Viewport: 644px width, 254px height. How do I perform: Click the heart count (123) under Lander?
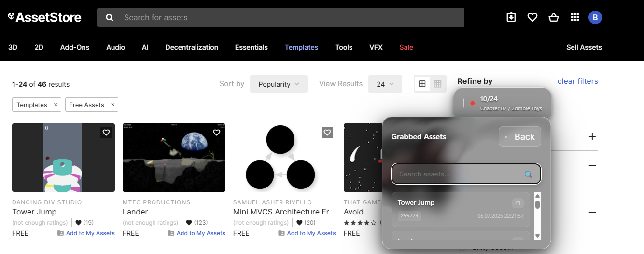(x=197, y=223)
